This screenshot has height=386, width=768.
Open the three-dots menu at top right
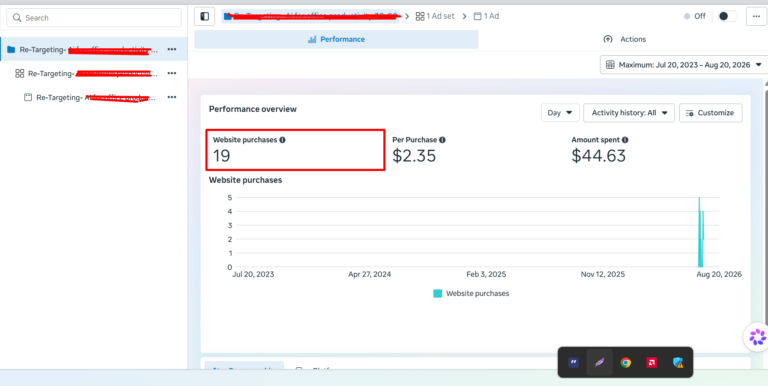(x=756, y=16)
